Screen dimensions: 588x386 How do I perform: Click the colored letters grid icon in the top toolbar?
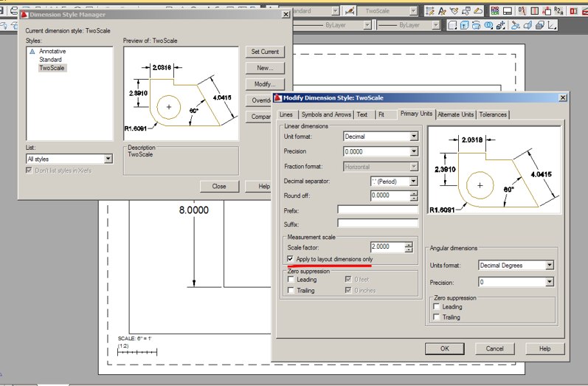(495, 11)
